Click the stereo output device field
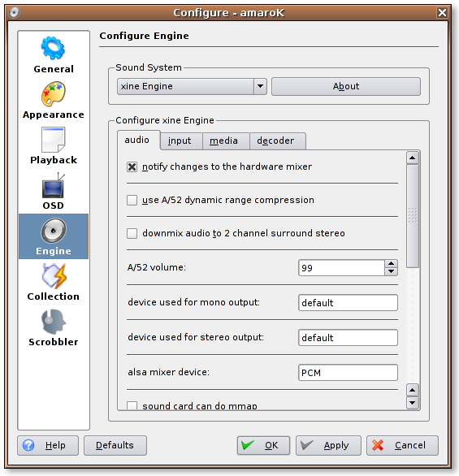The width and height of the screenshot is (459, 476). tap(348, 338)
